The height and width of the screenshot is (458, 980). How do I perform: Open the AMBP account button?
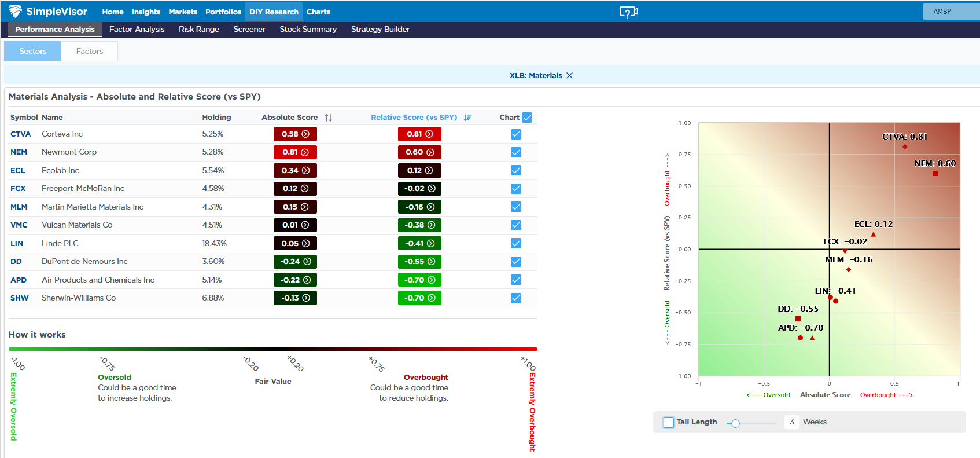coord(951,12)
